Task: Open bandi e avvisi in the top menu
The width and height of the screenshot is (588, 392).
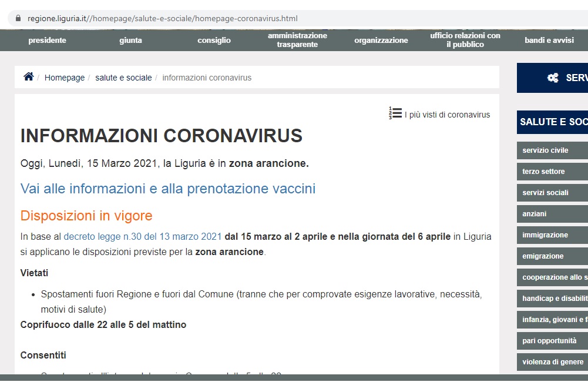Action: coord(549,40)
